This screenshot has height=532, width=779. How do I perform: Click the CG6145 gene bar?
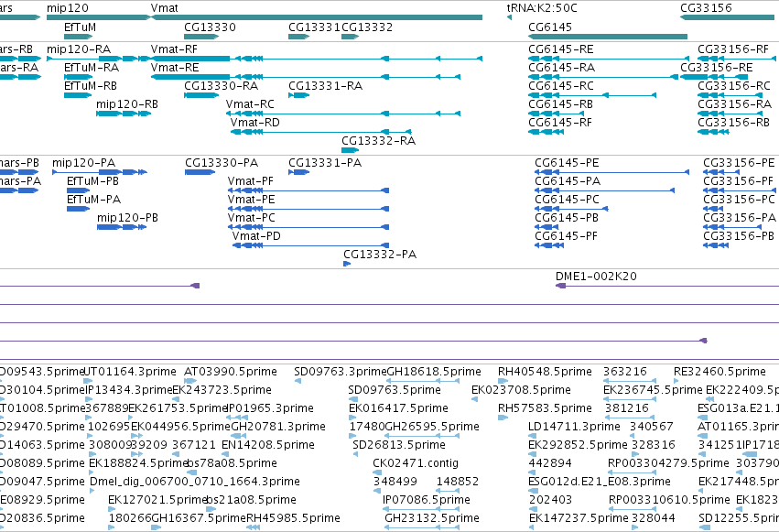(608, 37)
